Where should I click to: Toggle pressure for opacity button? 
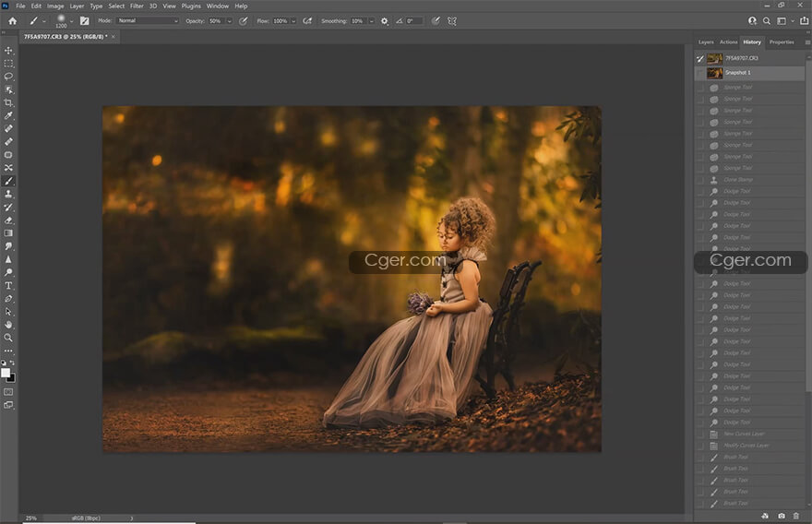pyautogui.click(x=243, y=21)
